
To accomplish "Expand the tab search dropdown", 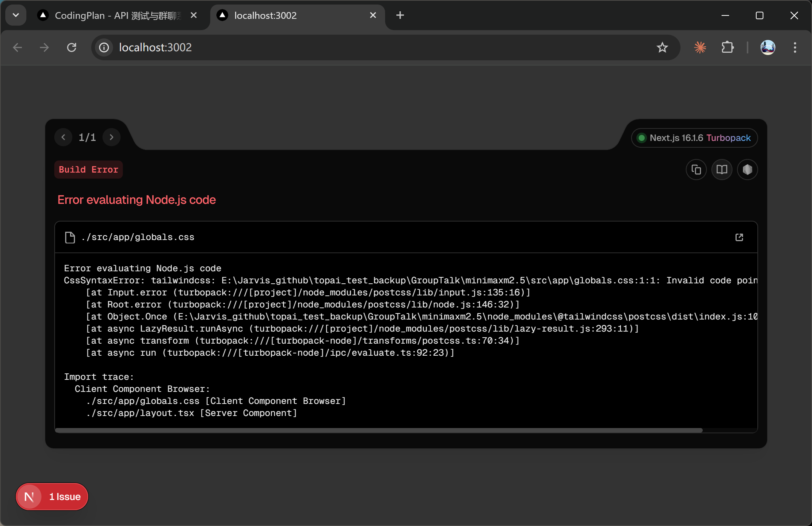I will click(16, 15).
